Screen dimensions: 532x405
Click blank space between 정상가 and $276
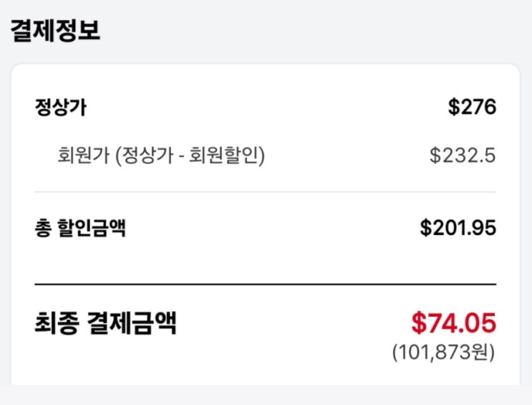(x=265, y=108)
